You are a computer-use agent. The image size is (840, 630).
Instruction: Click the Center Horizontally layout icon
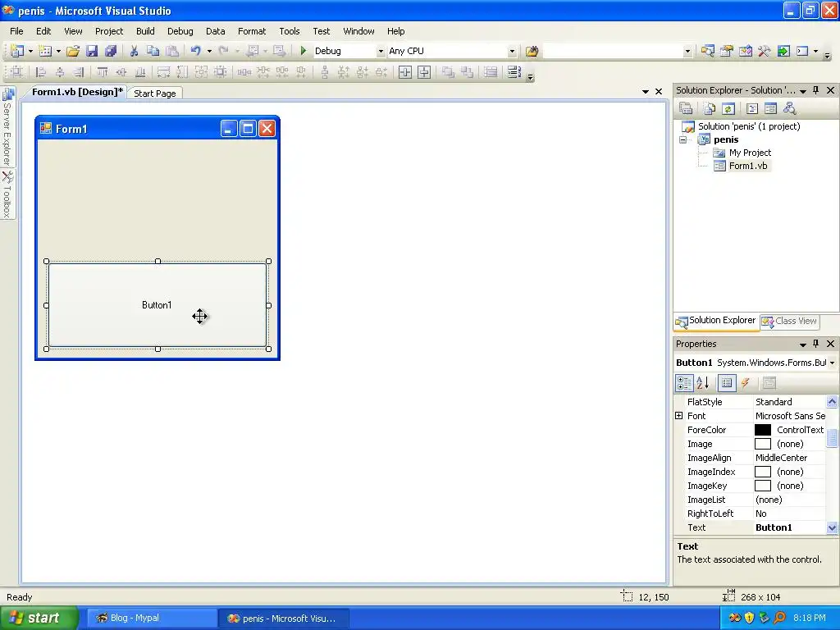pos(405,72)
